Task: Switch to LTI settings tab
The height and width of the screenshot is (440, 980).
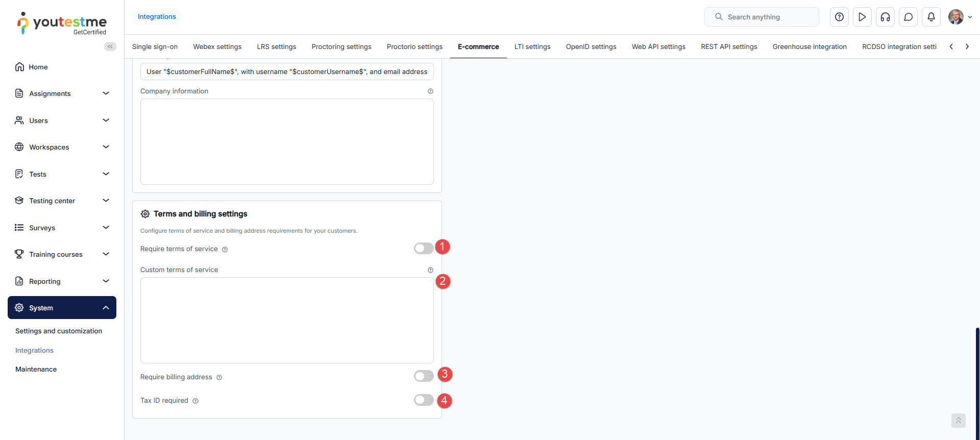Action: [532, 46]
